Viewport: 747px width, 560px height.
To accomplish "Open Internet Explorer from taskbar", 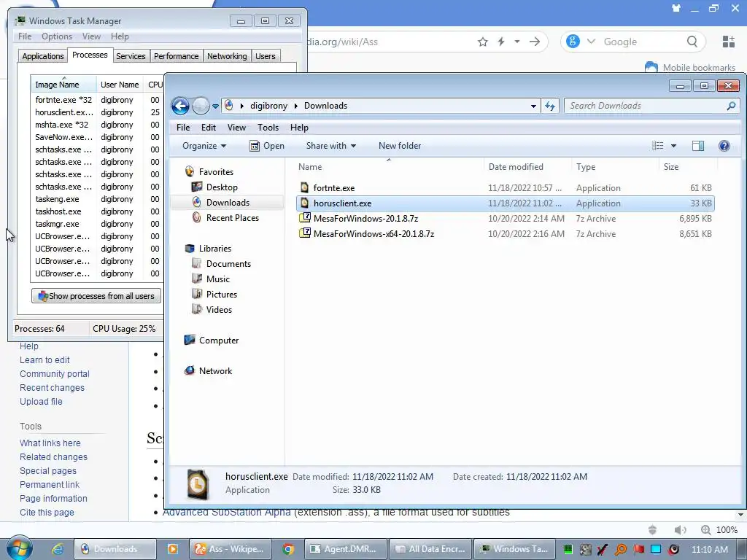I will (58, 549).
